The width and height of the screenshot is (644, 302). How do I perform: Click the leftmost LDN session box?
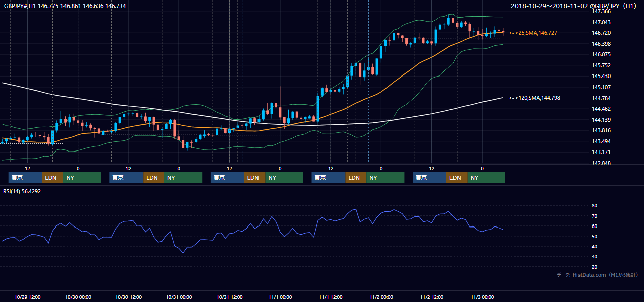tap(52, 178)
